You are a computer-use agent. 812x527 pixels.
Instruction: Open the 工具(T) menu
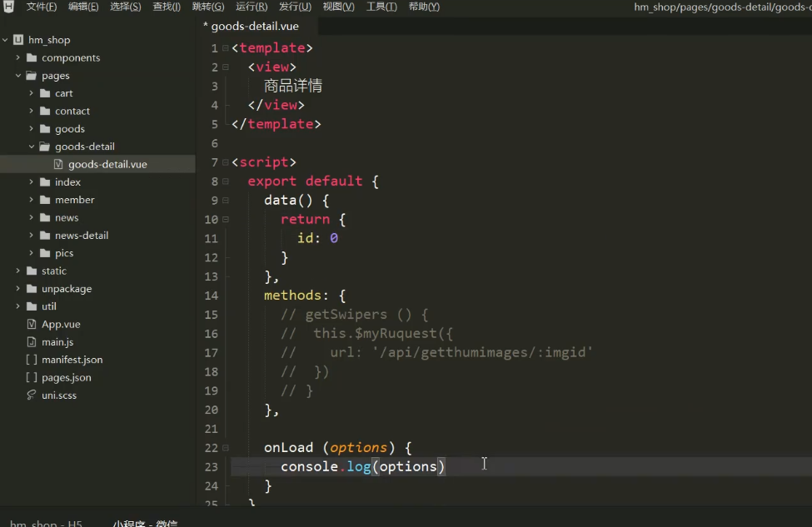click(381, 7)
